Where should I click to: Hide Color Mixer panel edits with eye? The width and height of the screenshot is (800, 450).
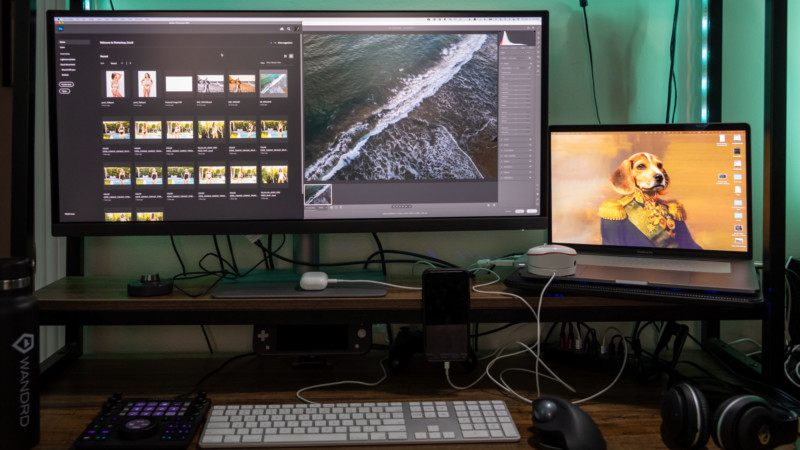[x=530, y=150]
